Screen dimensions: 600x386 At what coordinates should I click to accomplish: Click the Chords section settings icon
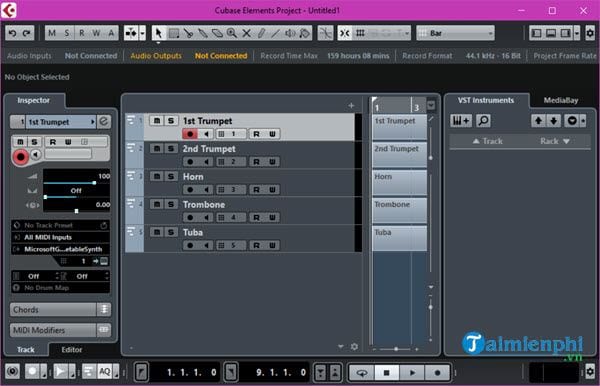[x=104, y=309]
